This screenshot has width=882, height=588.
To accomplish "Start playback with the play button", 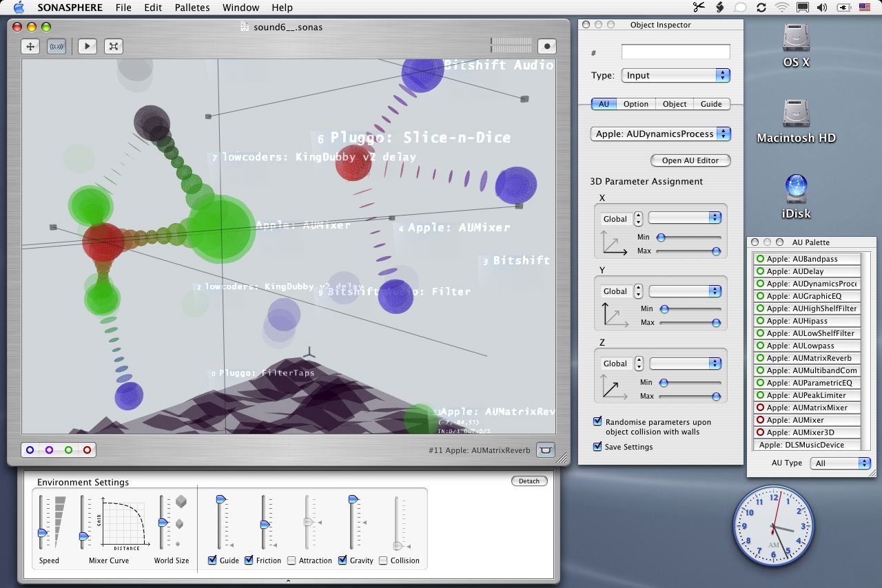I will coord(87,46).
